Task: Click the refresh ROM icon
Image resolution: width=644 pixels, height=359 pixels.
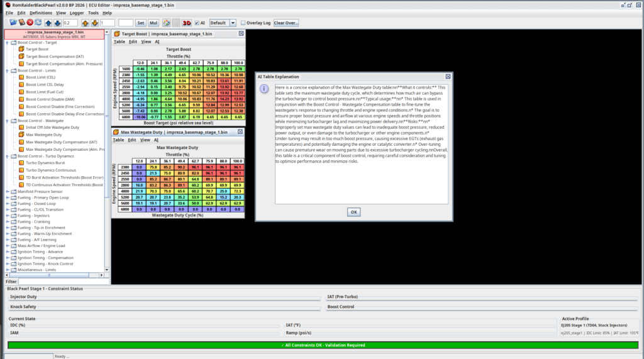Action: (x=38, y=23)
